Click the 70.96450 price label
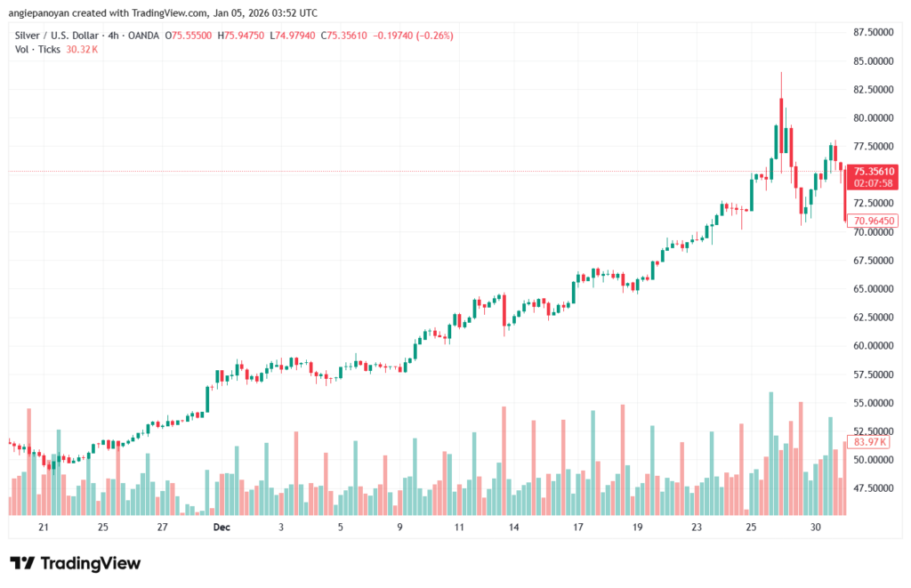This screenshot has height=588, width=911. point(872,221)
